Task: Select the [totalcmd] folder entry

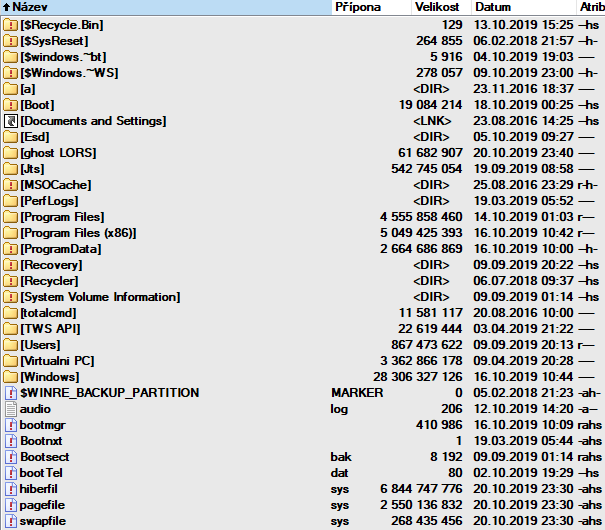Action: pos(50,313)
